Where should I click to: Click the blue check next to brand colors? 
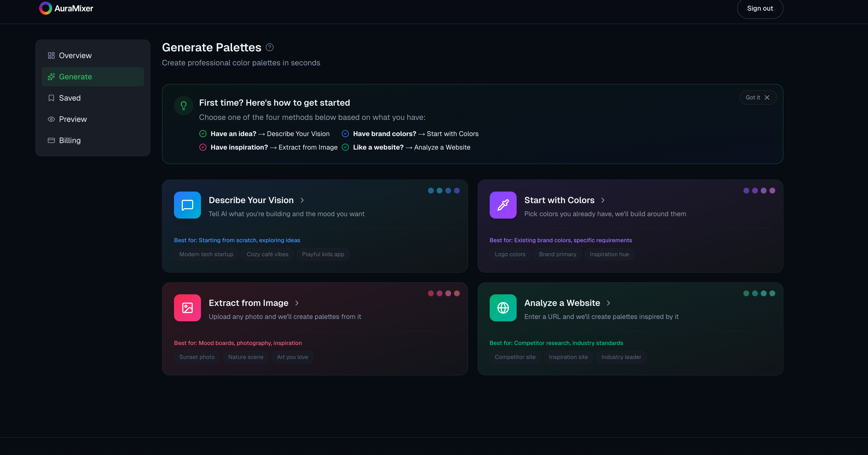click(x=345, y=134)
